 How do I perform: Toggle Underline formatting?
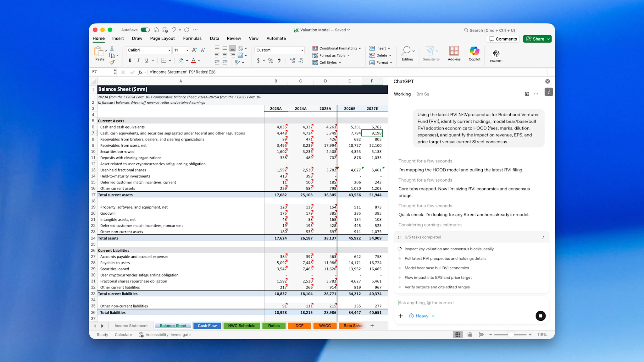[x=147, y=60]
